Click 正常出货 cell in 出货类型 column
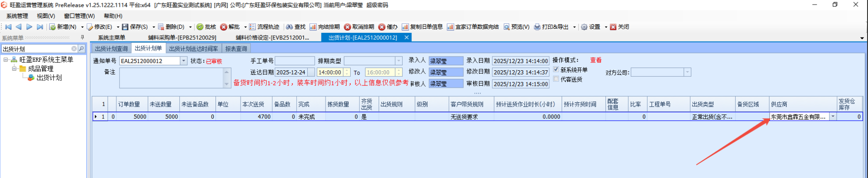The image size is (868, 178). tap(712, 117)
